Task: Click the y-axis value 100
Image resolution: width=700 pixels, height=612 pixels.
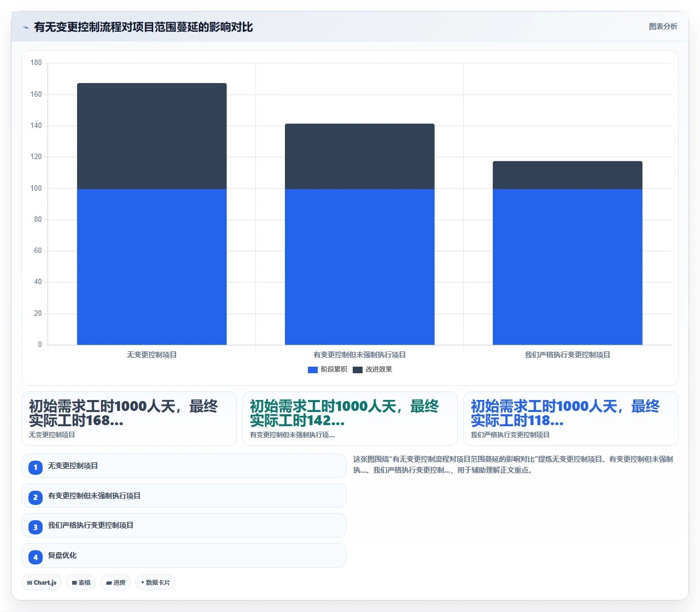Action: tap(36, 189)
